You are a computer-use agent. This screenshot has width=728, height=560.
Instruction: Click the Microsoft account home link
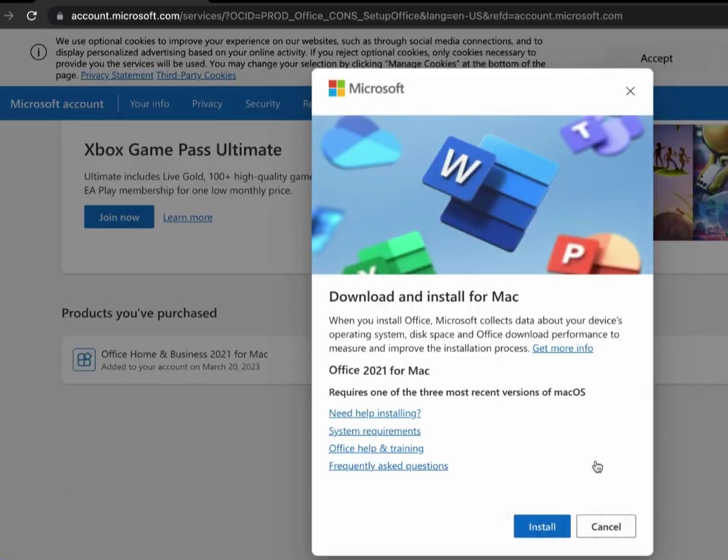pos(57,103)
